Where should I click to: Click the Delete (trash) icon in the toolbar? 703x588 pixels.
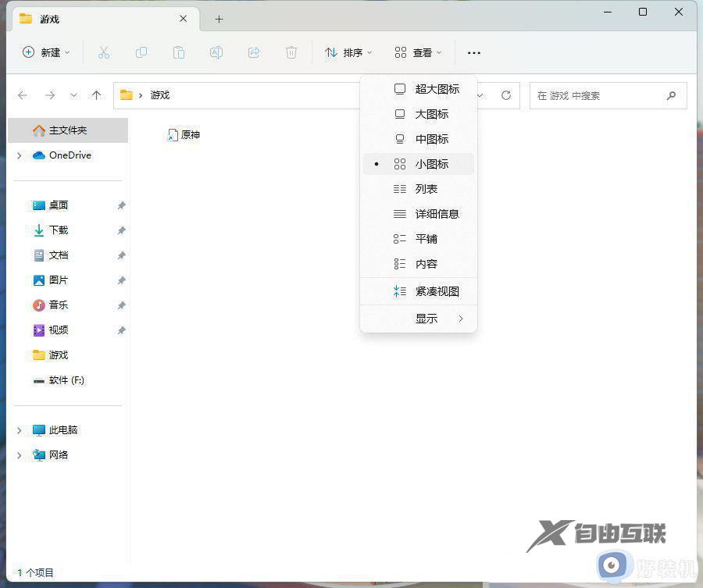pos(291,52)
